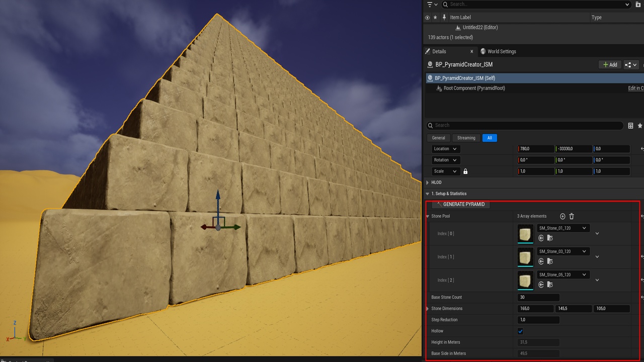Screen dimensions: 644x362
Task: Click the Details property search field
Action: pyautogui.click(x=525, y=125)
